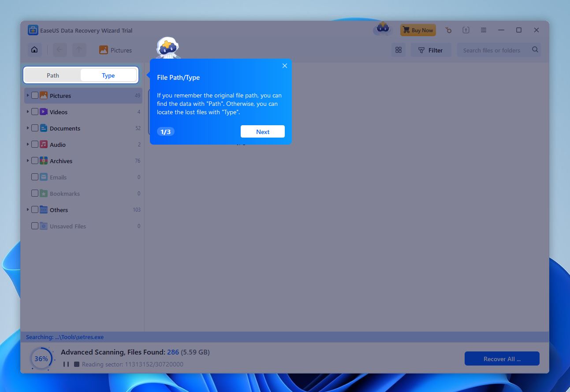The width and height of the screenshot is (570, 392).
Task: Click the up-arrow navigation icon
Action: pos(79,50)
